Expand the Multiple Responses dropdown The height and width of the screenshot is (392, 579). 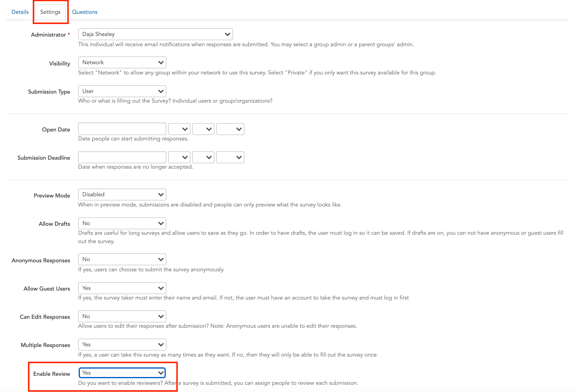(122, 345)
